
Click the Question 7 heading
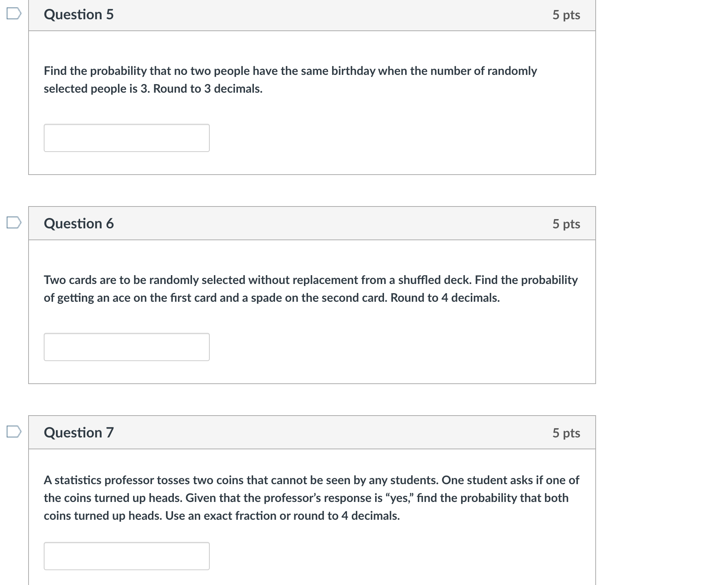click(79, 433)
